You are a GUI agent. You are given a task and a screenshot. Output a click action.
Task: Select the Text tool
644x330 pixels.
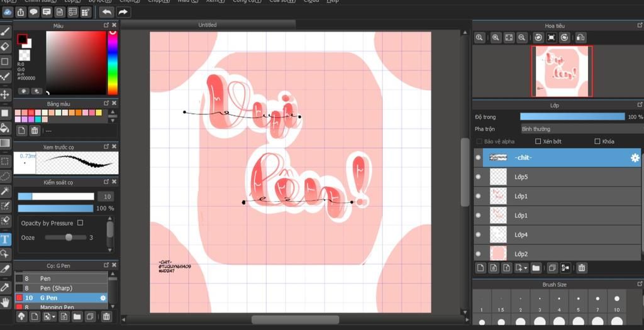coord(5,239)
